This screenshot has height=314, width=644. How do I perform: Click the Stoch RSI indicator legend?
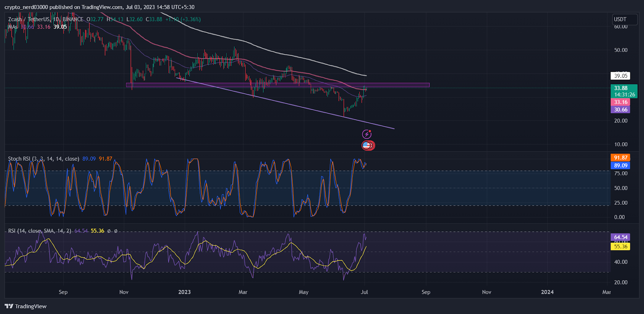pyautogui.click(x=43, y=159)
